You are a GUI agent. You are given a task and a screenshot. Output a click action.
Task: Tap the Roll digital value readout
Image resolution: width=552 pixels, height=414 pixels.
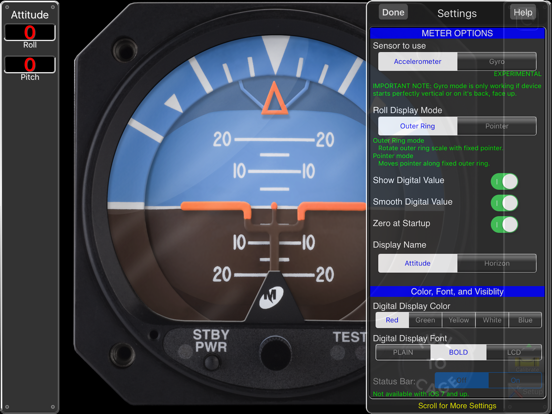tap(30, 32)
